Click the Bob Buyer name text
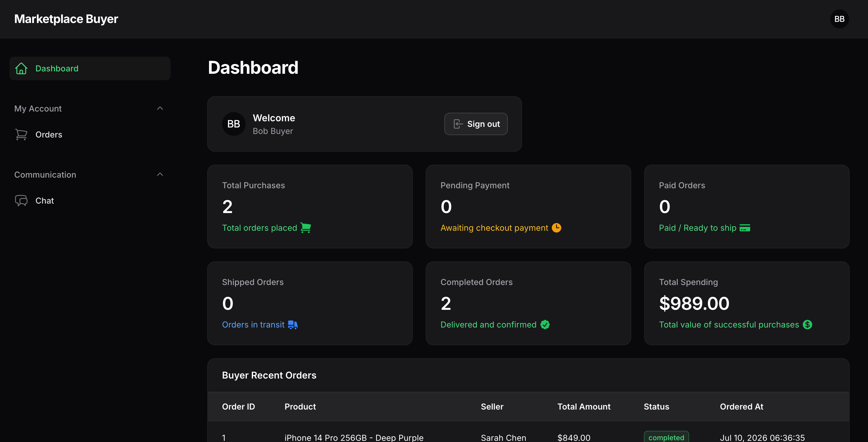Screen dimensions: 868x442 273,131
